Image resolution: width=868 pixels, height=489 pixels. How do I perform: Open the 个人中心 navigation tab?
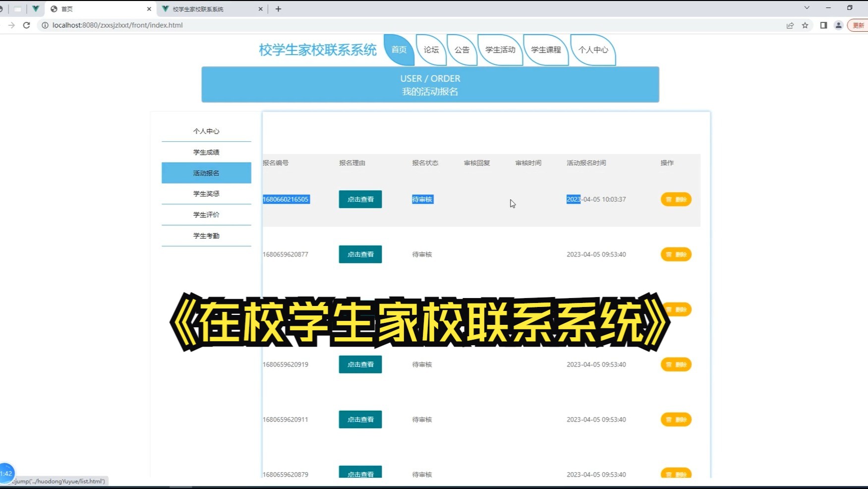coord(593,50)
